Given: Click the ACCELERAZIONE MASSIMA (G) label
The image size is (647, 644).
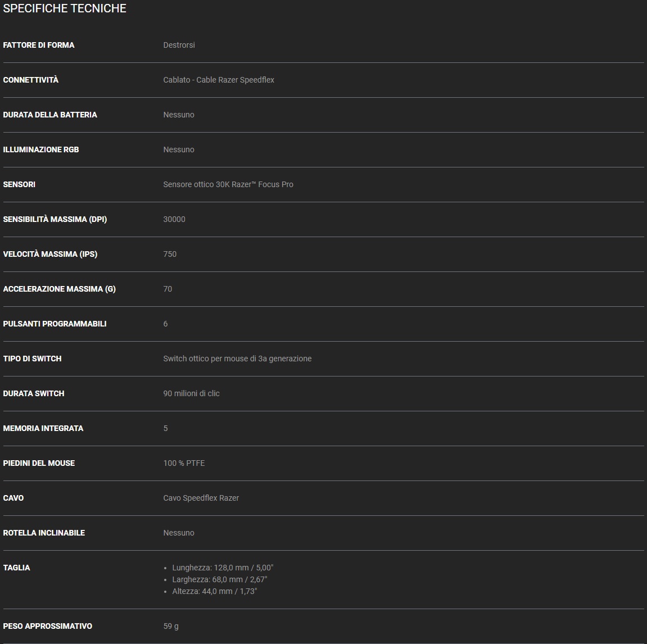Looking at the screenshot, I should [59, 289].
